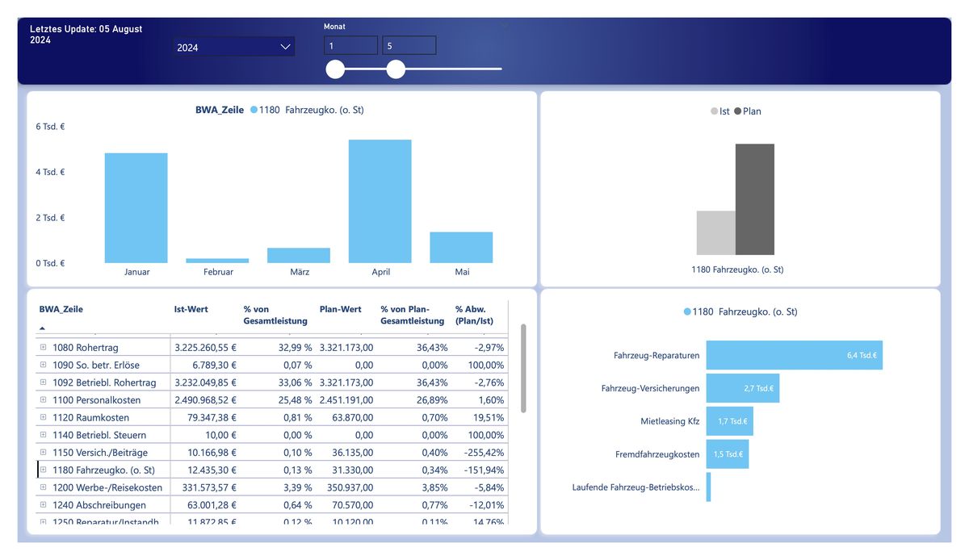Expand the 1180 Fahrzeugko. (o. St) row
This screenshot has height=560, width=969.
44,470
